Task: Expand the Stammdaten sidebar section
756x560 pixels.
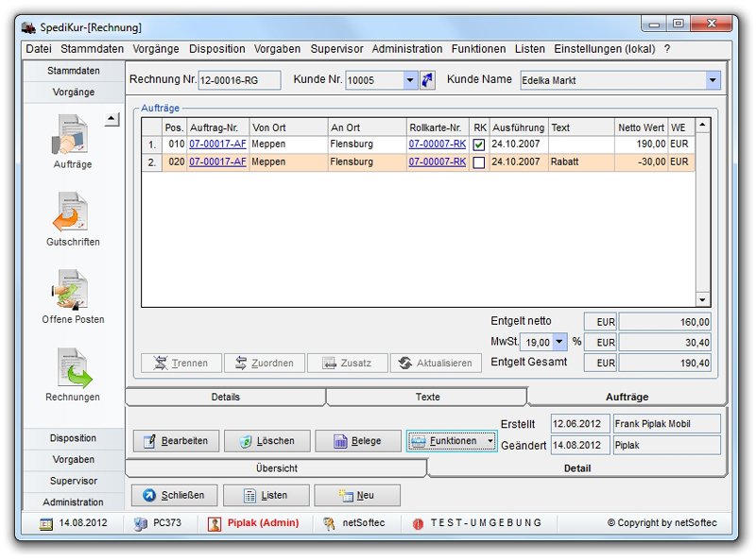Action: pos(74,71)
